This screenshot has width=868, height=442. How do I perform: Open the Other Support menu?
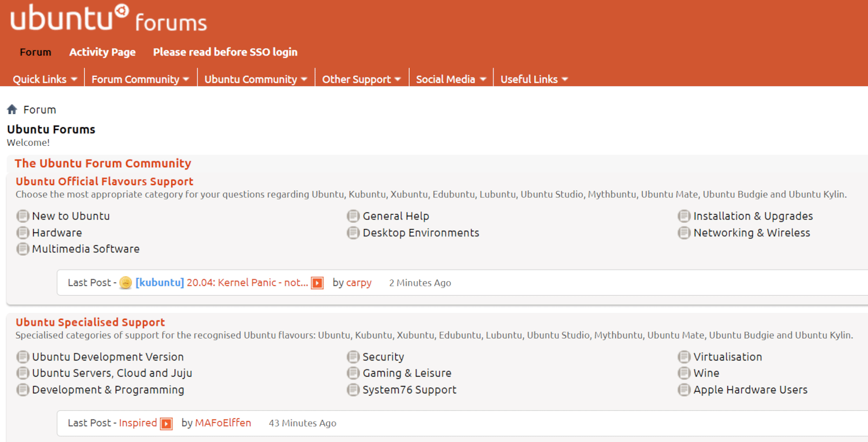click(x=356, y=79)
